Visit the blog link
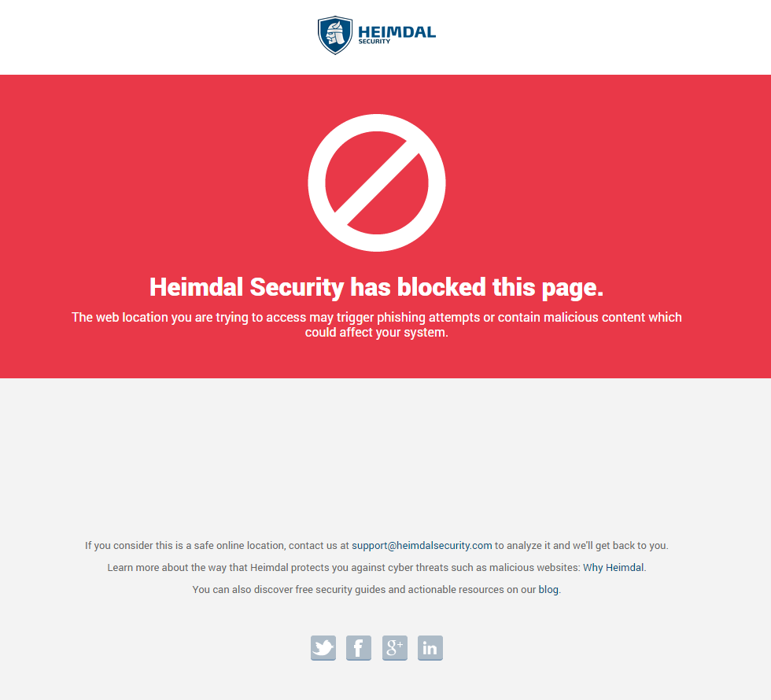Image resolution: width=771 pixels, height=700 pixels. tap(548, 589)
